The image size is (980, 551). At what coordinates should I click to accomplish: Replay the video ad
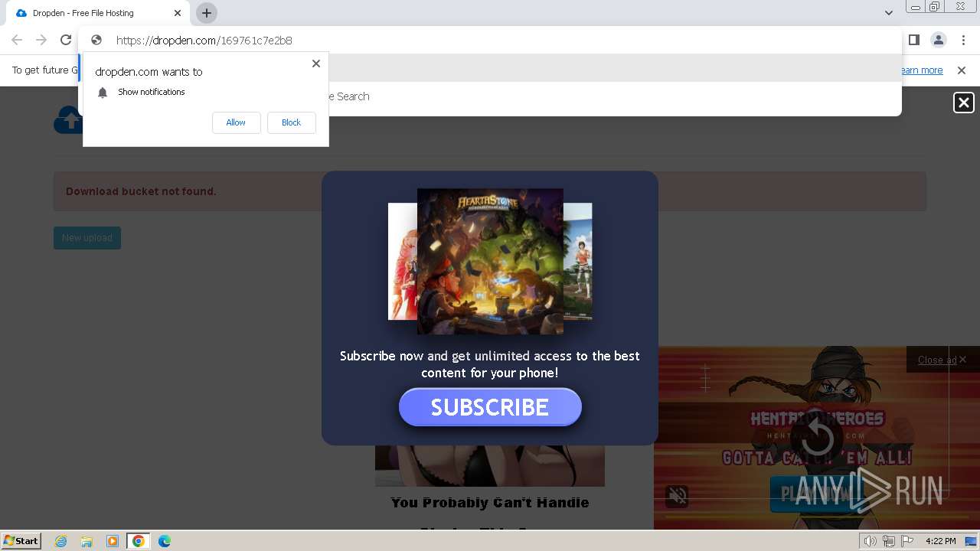pos(817,439)
